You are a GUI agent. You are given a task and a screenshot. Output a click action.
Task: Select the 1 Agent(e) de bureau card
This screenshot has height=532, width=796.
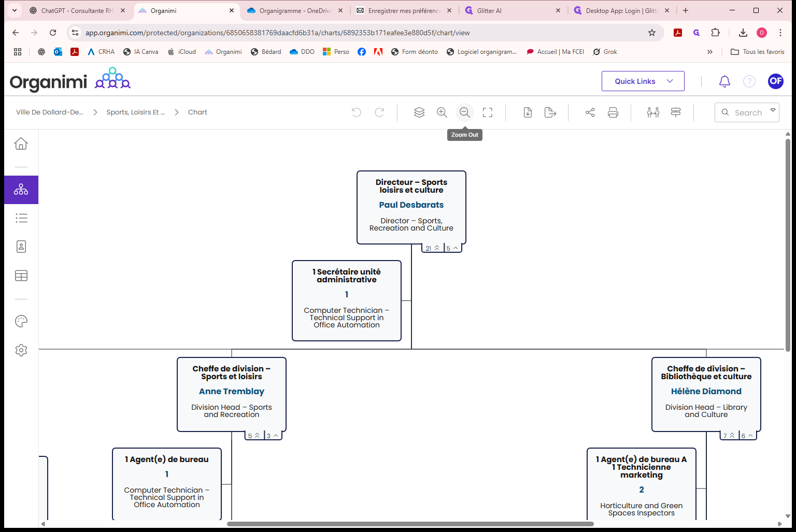[167, 484]
